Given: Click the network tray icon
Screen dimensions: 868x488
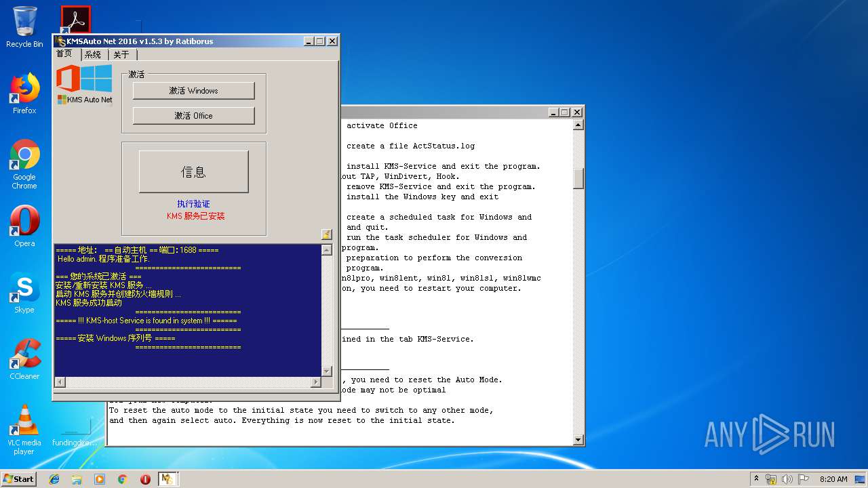Looking at the screenshot, I should pos(771,479).
